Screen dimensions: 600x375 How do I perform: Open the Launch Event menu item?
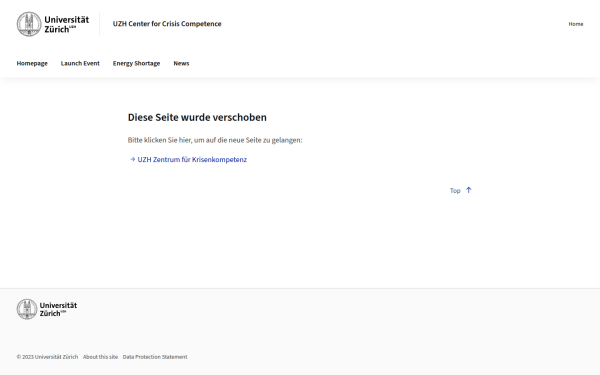click(x=80, y=64)
